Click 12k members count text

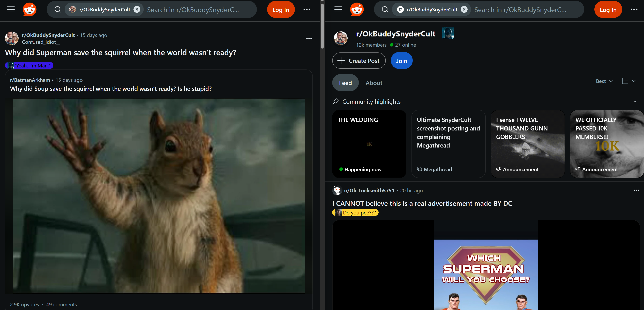pos(371,45)
